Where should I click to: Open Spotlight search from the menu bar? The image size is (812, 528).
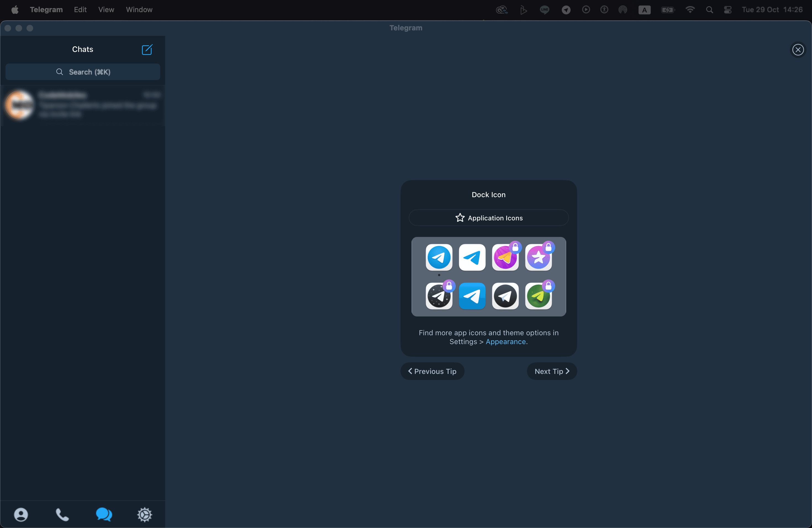tap(710, 10)
